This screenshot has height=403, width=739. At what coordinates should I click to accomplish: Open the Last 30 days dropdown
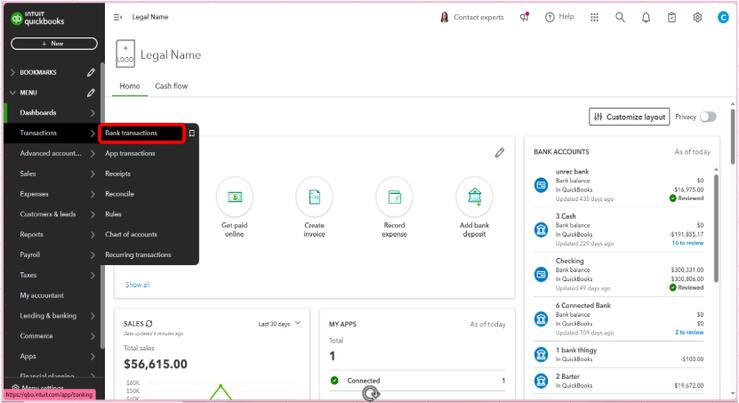pos(279,324)
